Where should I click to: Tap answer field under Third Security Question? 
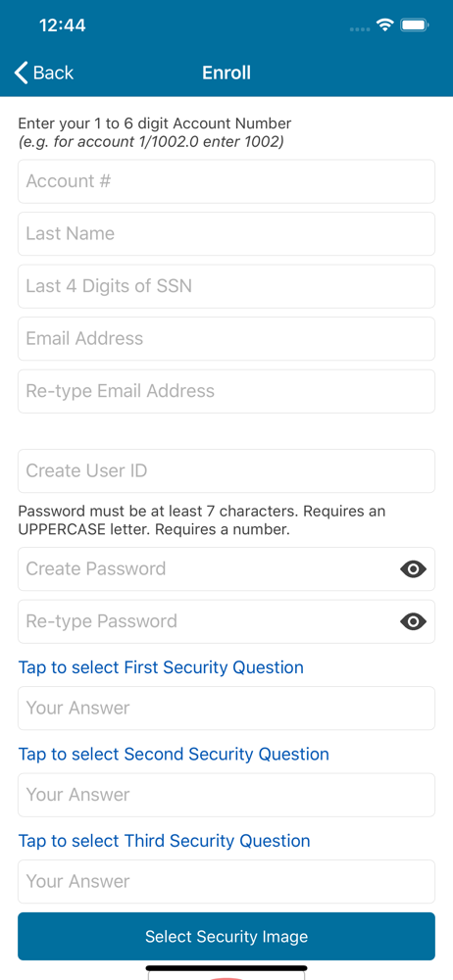(226, 882)
